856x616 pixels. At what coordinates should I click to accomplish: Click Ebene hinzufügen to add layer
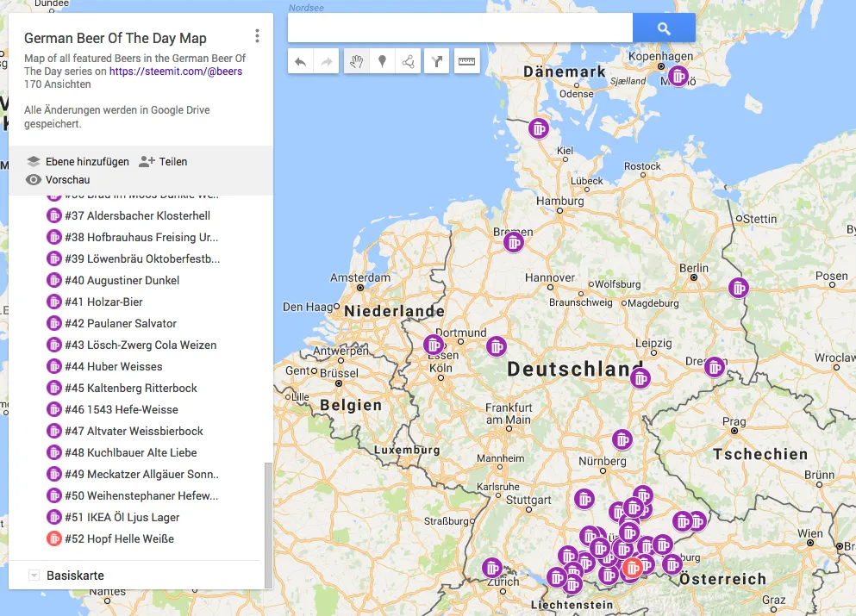pyautogui.click(x=78, y=161)
